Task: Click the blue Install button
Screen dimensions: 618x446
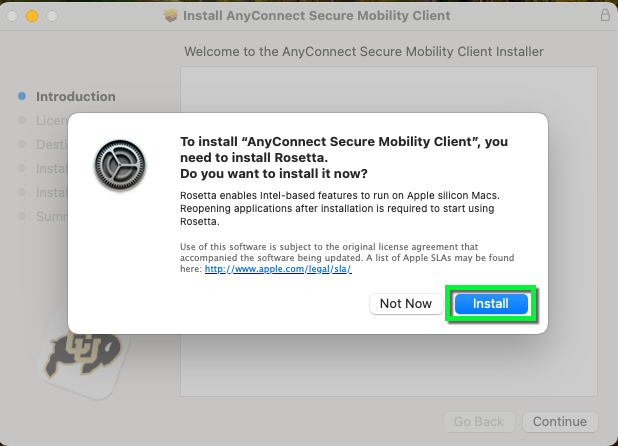Action: 491,304
